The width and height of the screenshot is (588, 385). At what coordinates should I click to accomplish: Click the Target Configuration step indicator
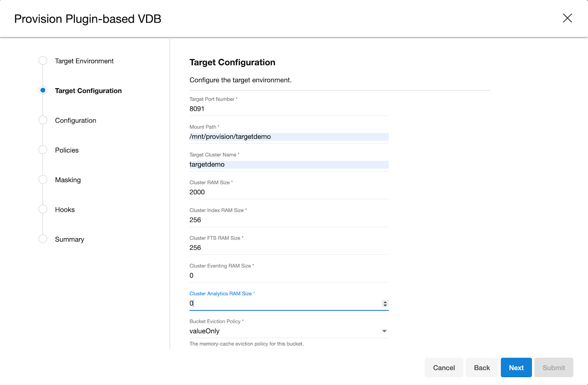[43, 90]
